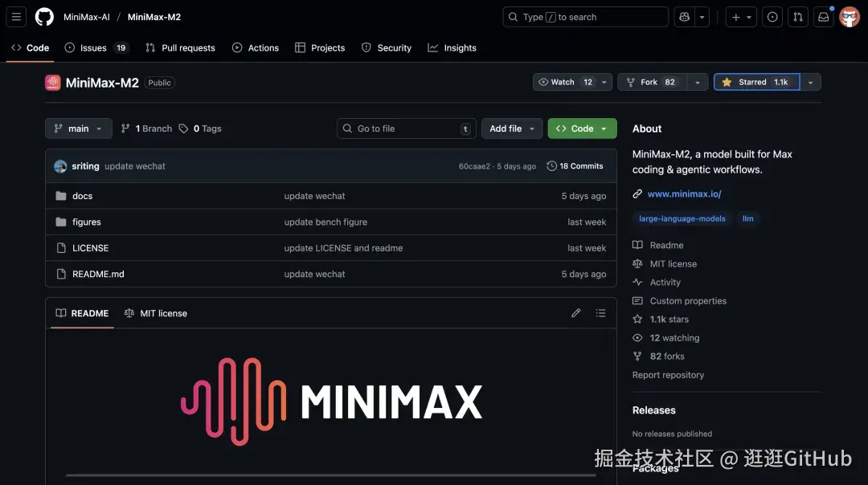Open the MiniMax-M2 breadcrumb link
The height and width of the screenshot is (485, 868).
tap(154, 17)
